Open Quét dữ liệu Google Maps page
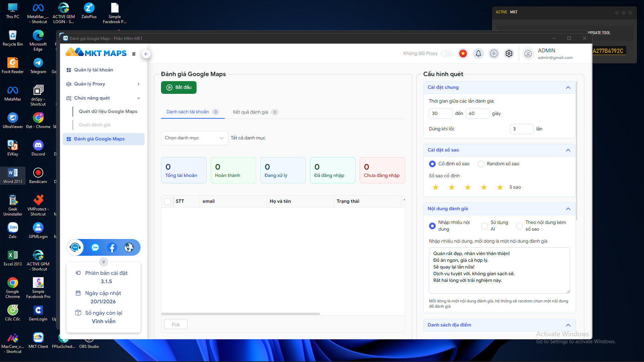The image size is (644, 362). 108,111
